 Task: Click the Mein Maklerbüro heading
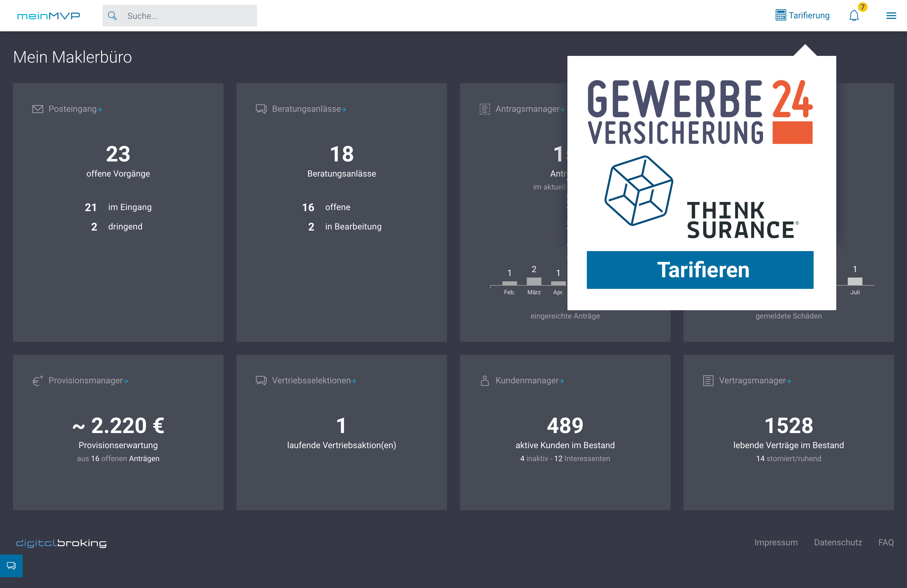click(72, 57)
